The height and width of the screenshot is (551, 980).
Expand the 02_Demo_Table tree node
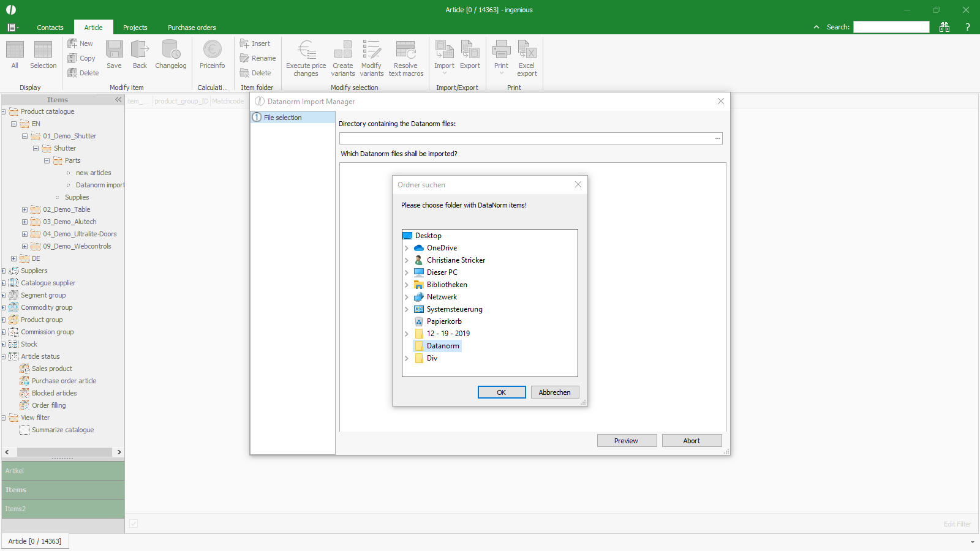[24, 209]
